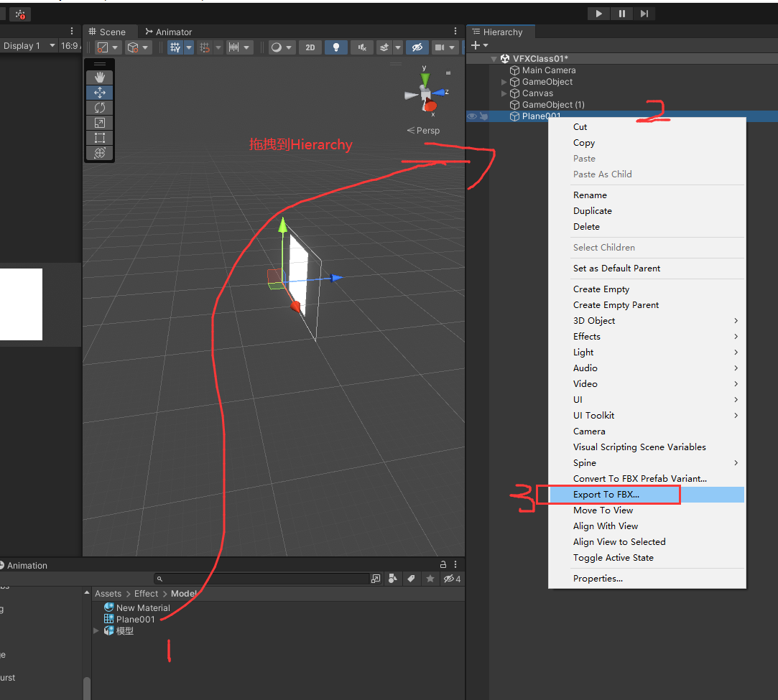This screenshot has height=700, width=778.
Task: Select the Hand view tool
Action: [100, 78]
